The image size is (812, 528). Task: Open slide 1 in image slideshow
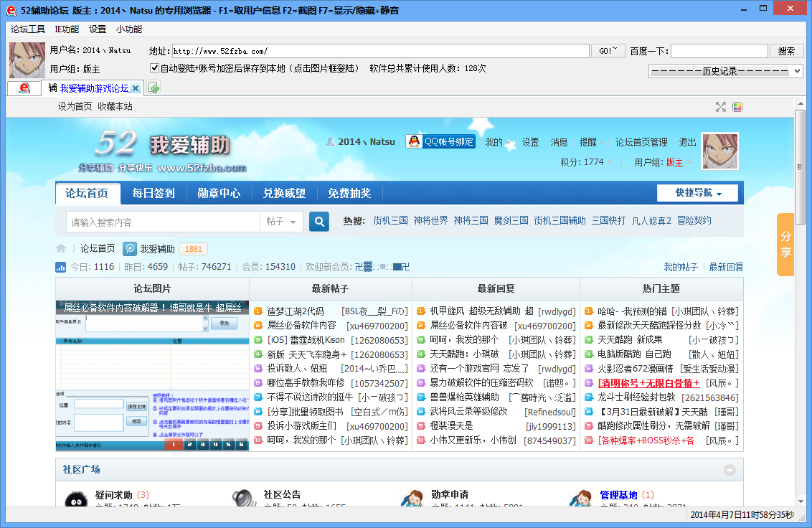pos(174,445)
